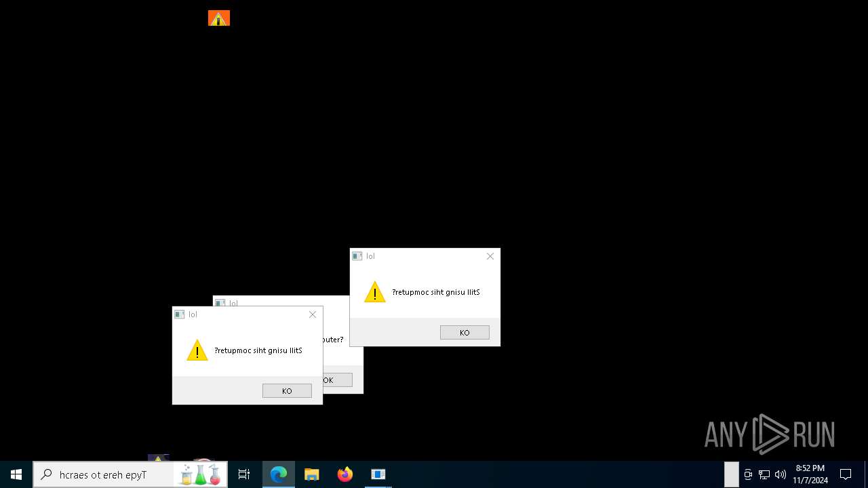Click warning icon in front-left lol dialog
The height and width of the screenshot is (488, 868).
click(x=197, y=350)
